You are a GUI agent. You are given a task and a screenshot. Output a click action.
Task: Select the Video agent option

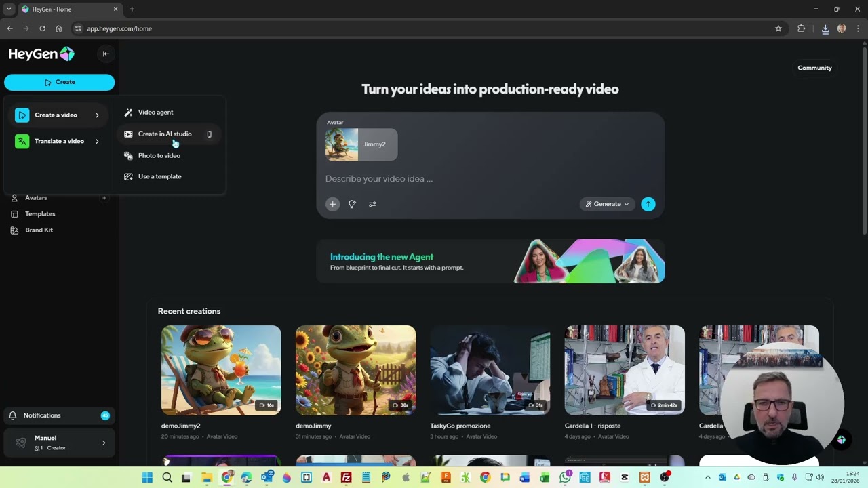pyautogui.click(x=155, y=113)
